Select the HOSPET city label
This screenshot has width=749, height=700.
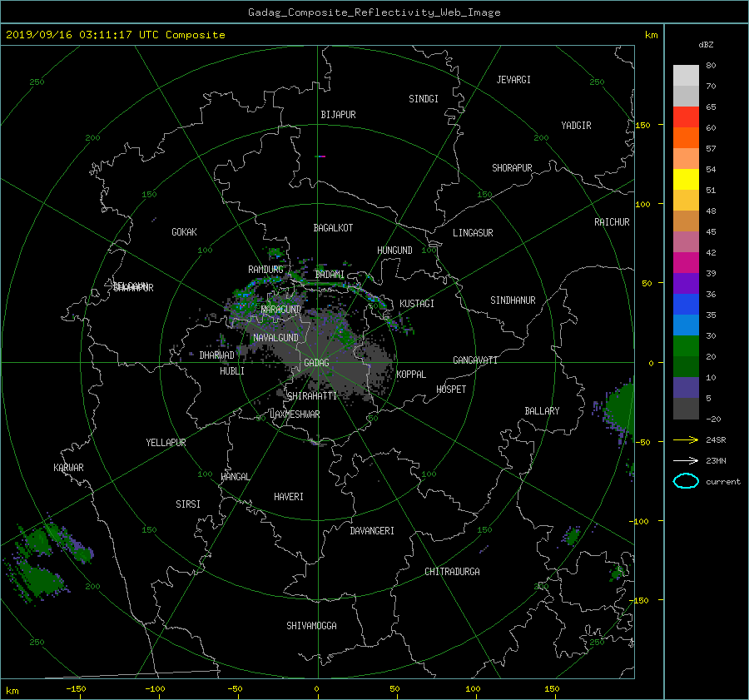tap(451, 390)
